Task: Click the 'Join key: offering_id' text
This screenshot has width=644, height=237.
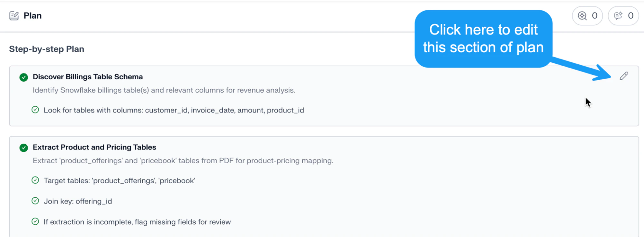Action: pos(78,201)
